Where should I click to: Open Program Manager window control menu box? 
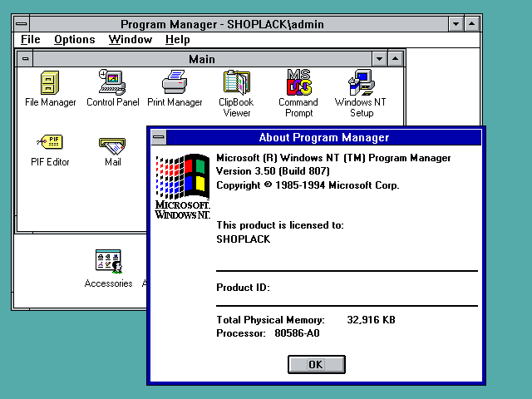22,24
